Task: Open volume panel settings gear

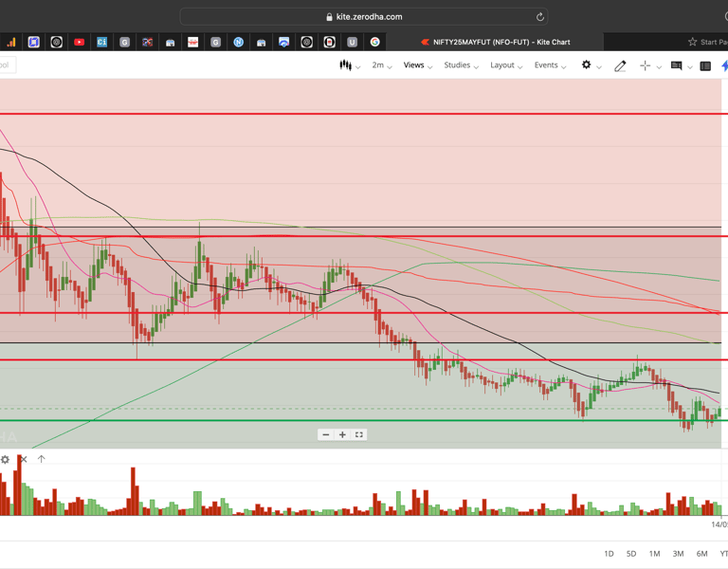Action: (5, 459)
